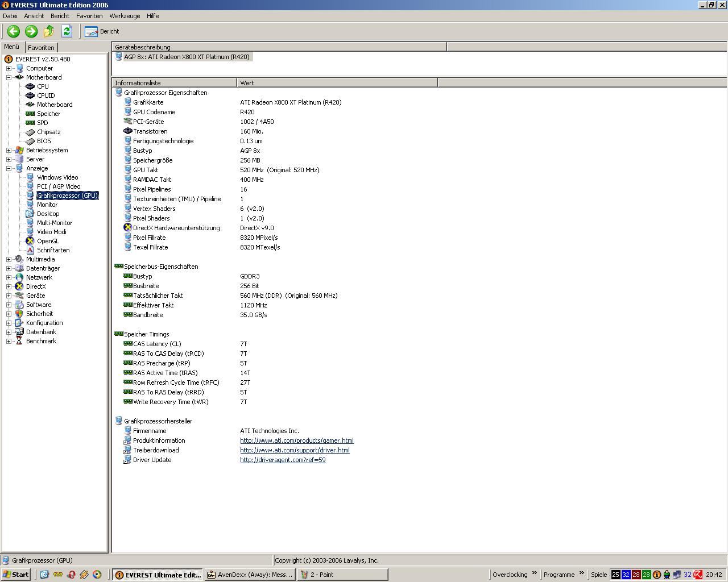The image size is (728, 582).
Task: Select the Chipsatz tree item
Action: click(48, 132)
